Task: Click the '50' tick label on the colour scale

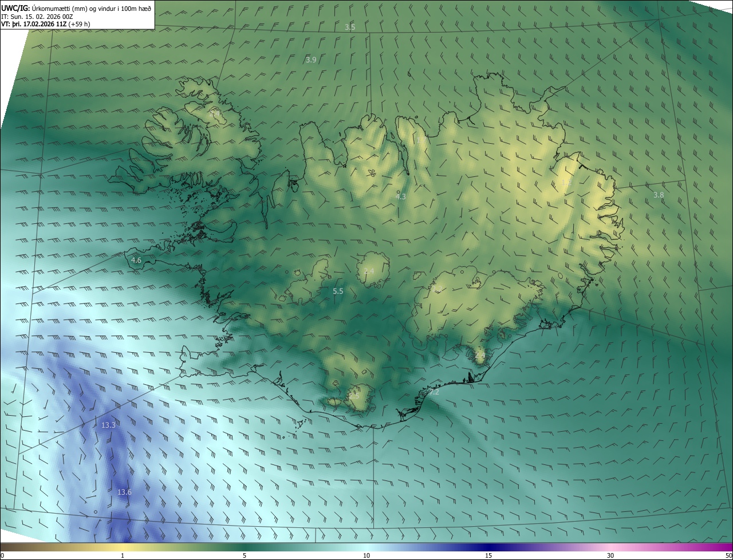Action: [728, 556]
